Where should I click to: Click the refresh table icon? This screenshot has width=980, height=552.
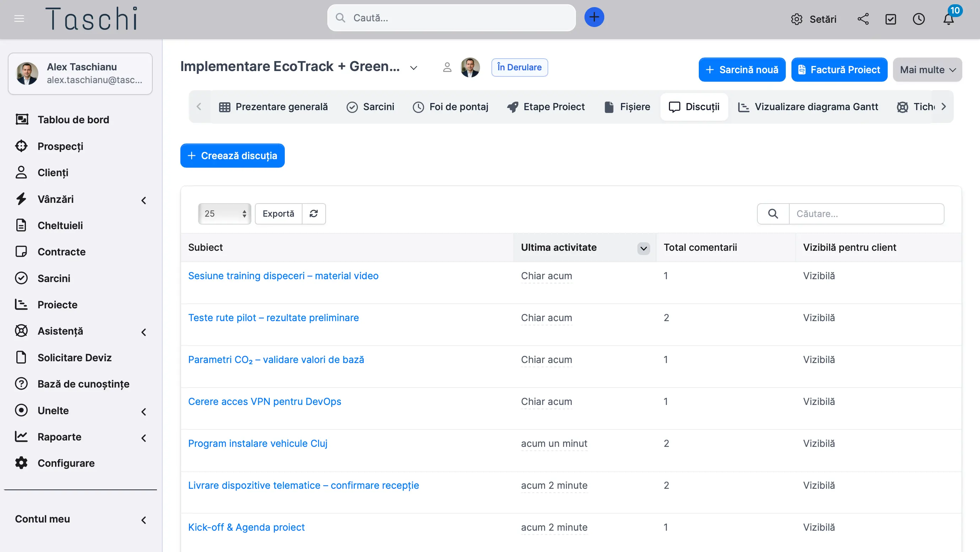pyautogui.click(x=314, y=213)
